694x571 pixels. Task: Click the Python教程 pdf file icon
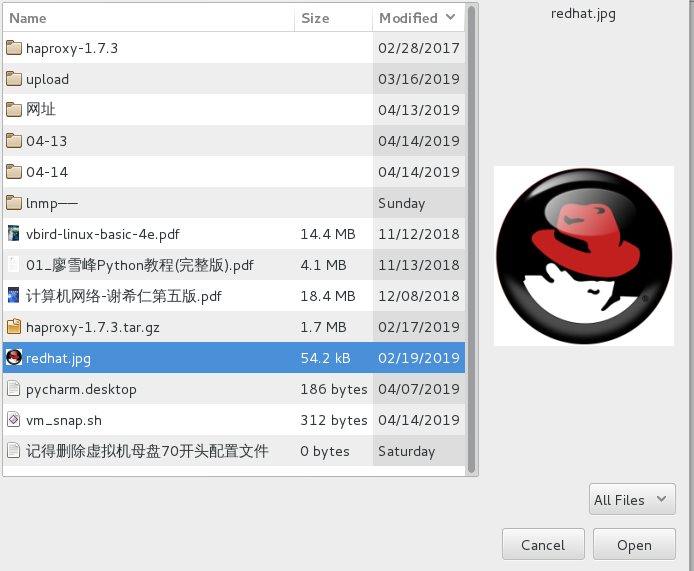click(x=14, y=265)
